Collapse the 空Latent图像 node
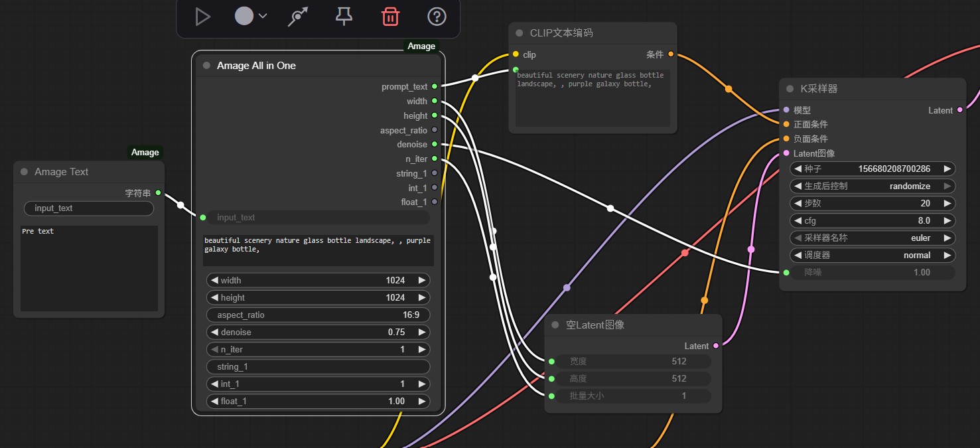This screenshot has width=980, height=448. (555, 325)
